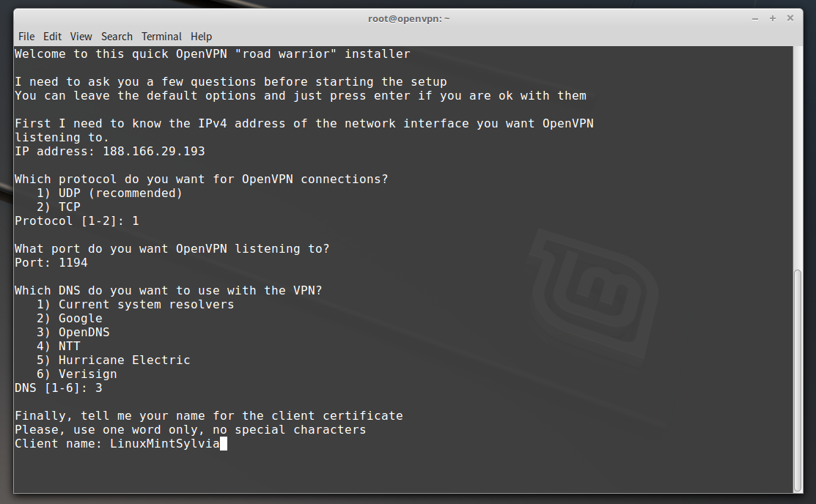816x504 pixels.
Task: Open the Help menu
Action: (x=202, y=37)
